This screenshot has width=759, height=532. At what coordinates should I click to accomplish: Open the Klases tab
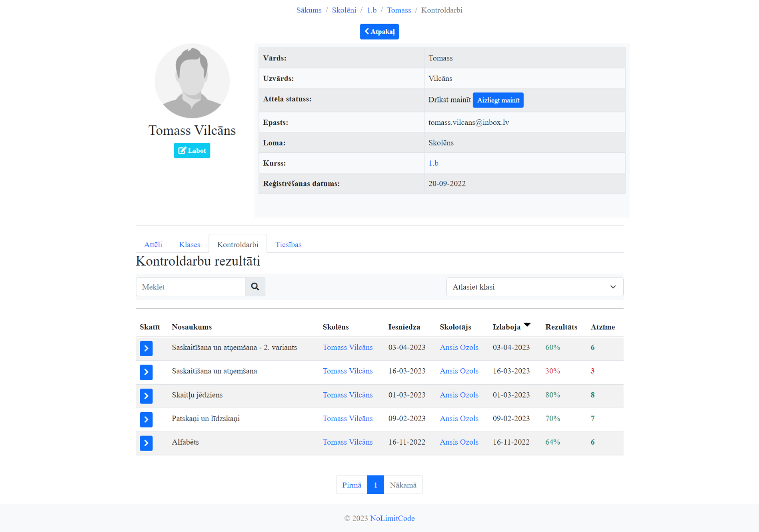click(x=189, y=245)
